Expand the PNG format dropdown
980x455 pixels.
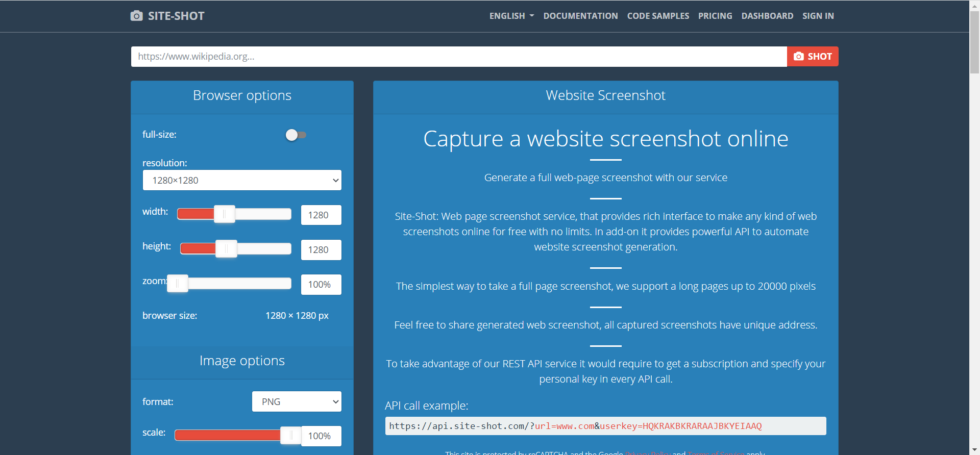(297, 401)
